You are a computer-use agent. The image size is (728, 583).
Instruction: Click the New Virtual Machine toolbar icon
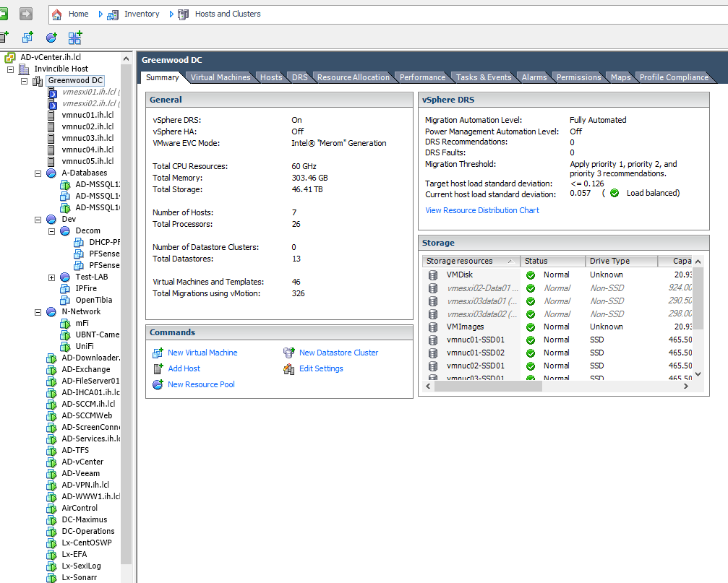pos(26,37)
